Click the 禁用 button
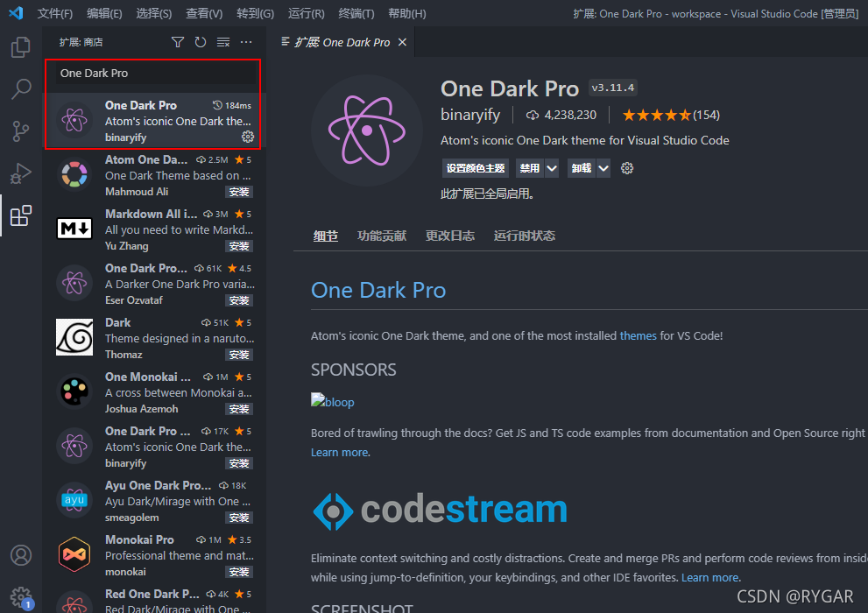Image resolution: width=868 pixels, height=613 pixels. click(530, 168)
